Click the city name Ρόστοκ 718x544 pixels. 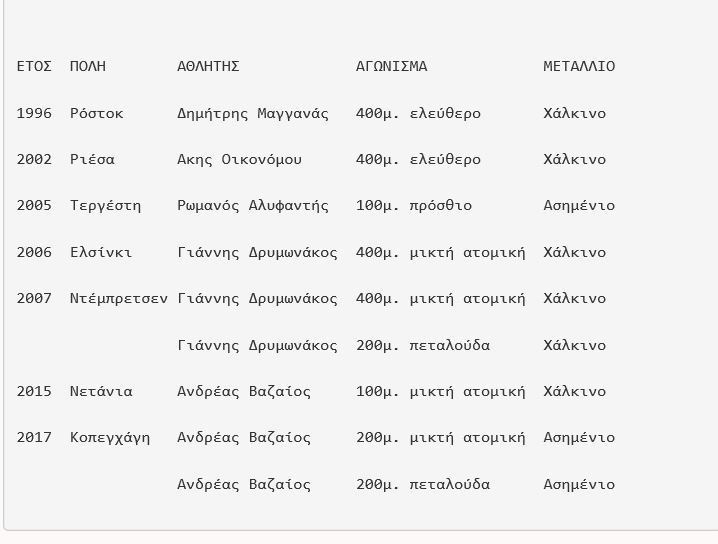tap(97, 114)
